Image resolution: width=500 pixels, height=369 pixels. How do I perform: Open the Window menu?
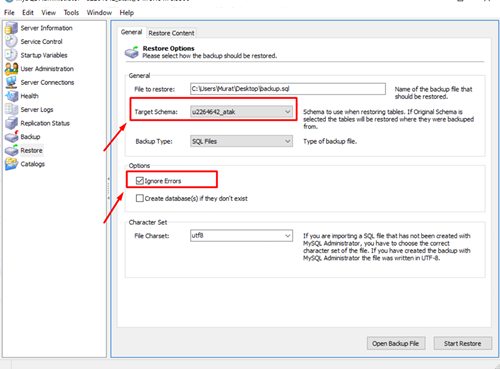coord(99,13)
